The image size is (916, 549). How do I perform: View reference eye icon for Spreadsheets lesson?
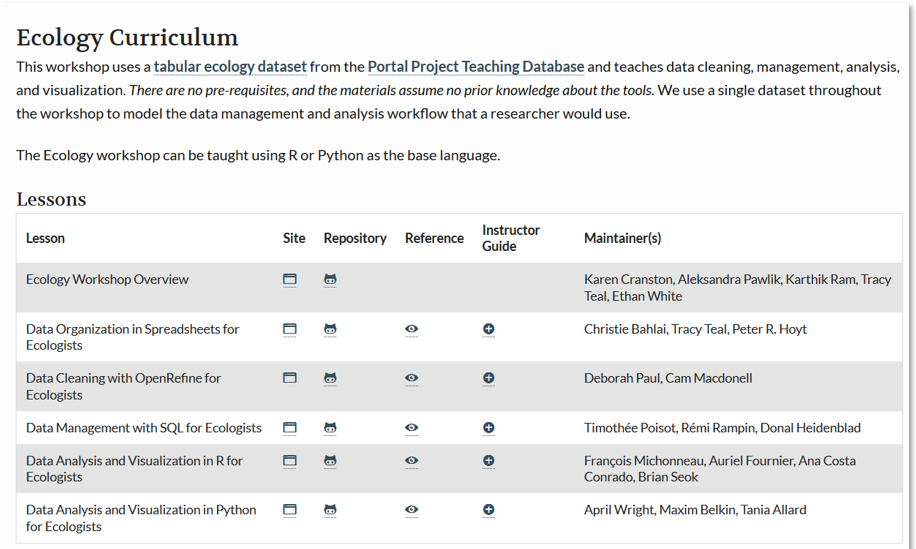411,329
